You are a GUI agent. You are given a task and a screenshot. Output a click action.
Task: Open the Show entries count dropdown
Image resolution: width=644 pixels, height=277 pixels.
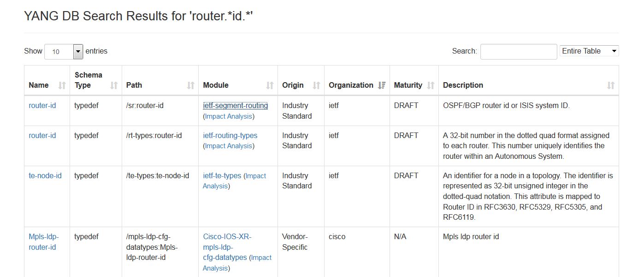(64, 52)
